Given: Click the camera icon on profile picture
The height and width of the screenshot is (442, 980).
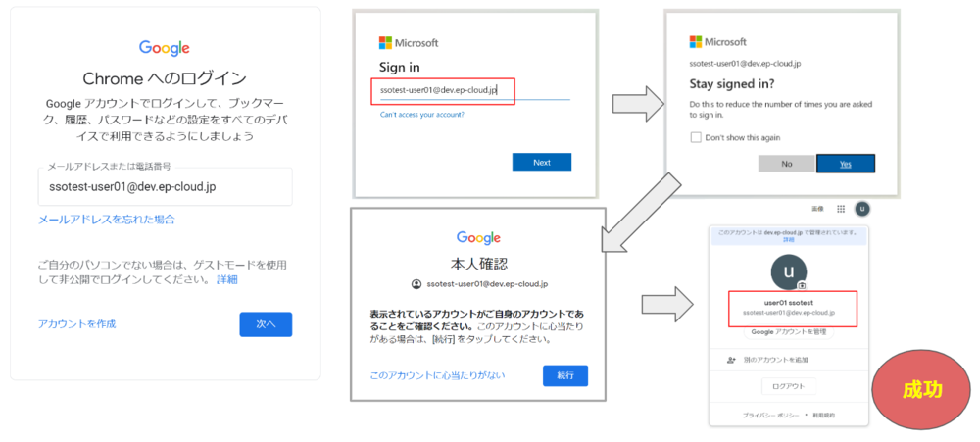Looking at the screenshot, I should click(x=802, y=285).
